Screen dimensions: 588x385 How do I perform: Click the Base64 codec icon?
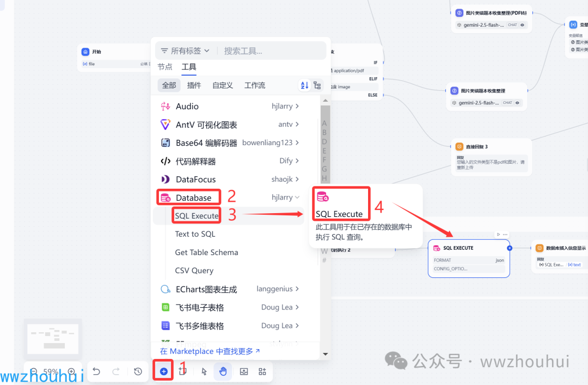click(166, 142)
